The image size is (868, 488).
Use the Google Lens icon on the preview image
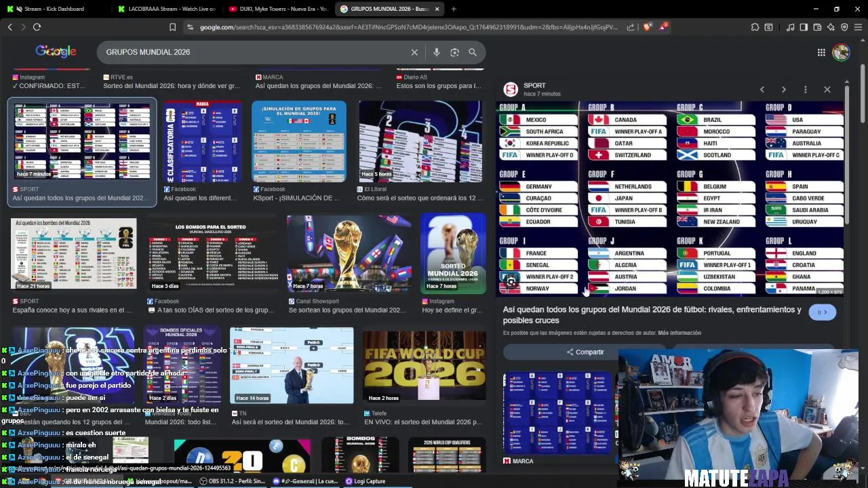click(x=511, y=282)
